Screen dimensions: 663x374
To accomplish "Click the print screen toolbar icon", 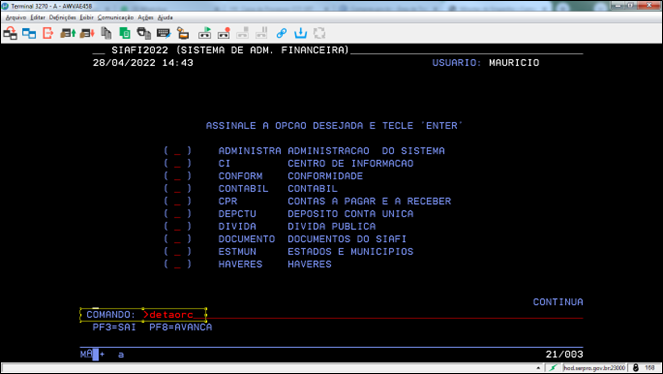I will (x=144, y=33).
